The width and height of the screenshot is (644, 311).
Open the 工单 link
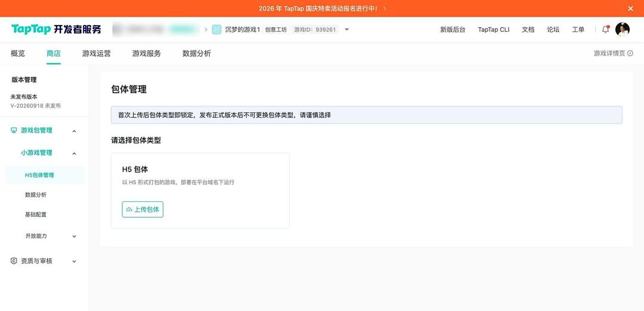coord(578,30)
